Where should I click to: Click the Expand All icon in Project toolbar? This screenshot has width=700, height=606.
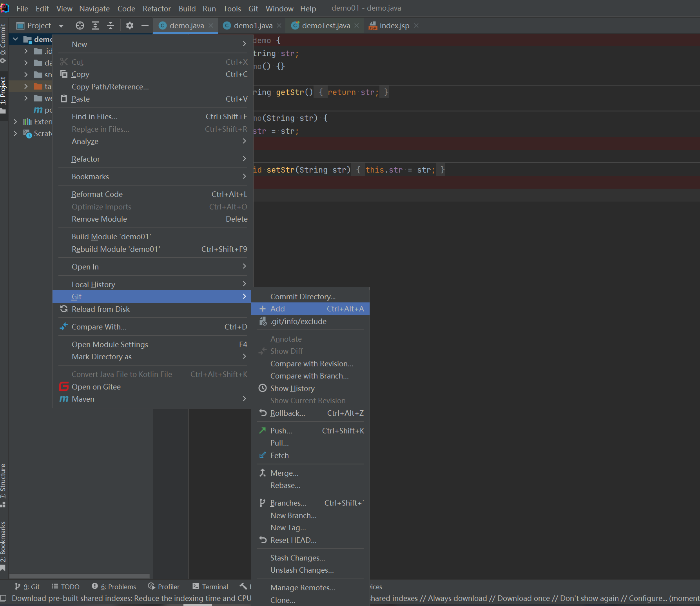95,25
